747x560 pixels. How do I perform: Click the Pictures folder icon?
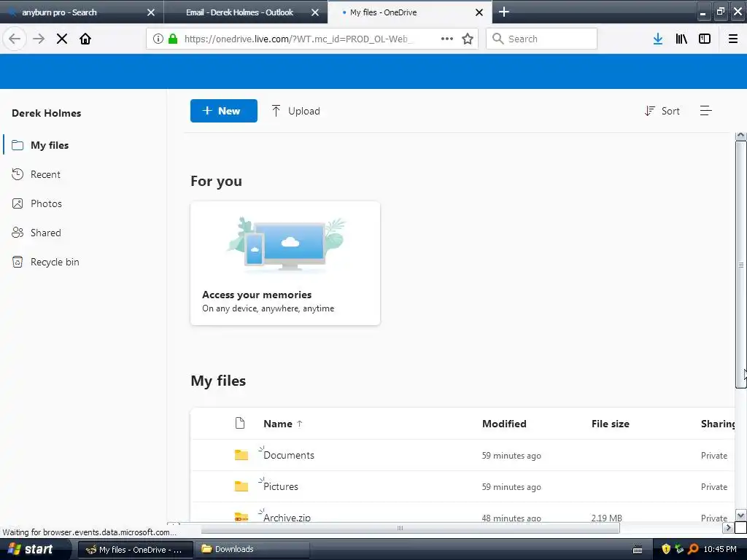click(x=241, y=486)
